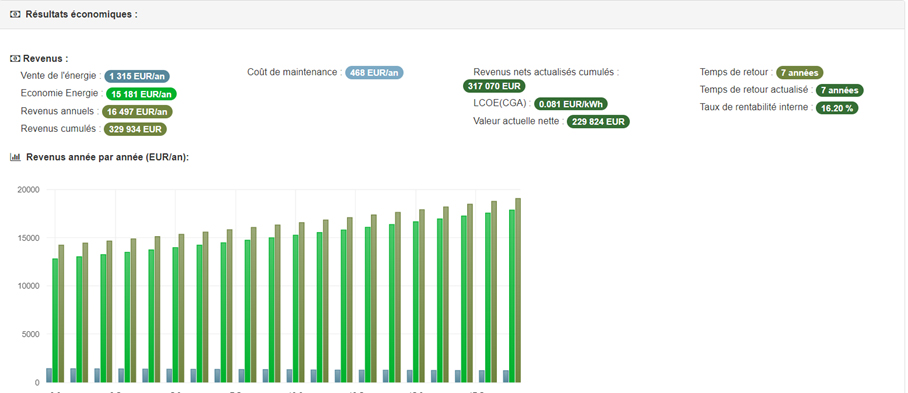908x393 pixels.
Task: Click the Résultats économiques header title
Action: pos(82,14)
